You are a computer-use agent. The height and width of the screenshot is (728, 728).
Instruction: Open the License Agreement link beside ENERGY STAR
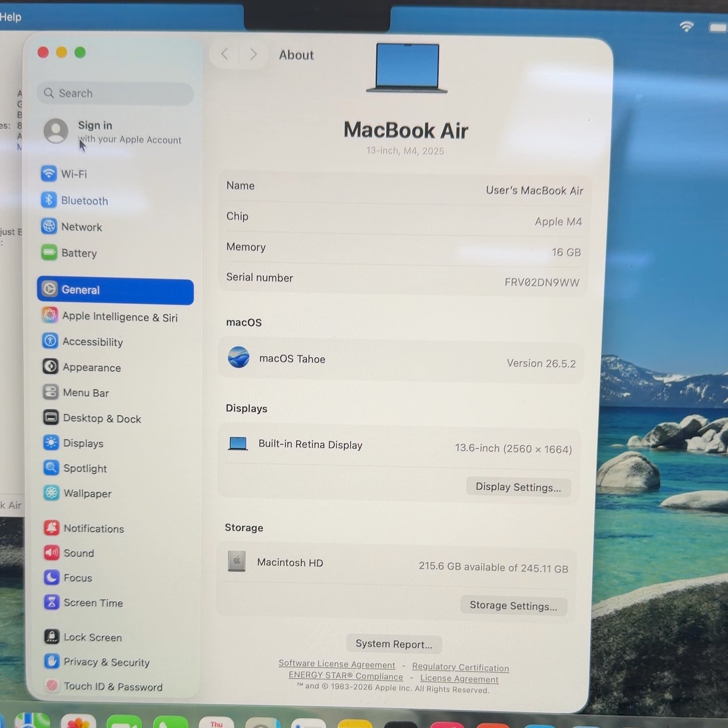[x=459, y=679]
